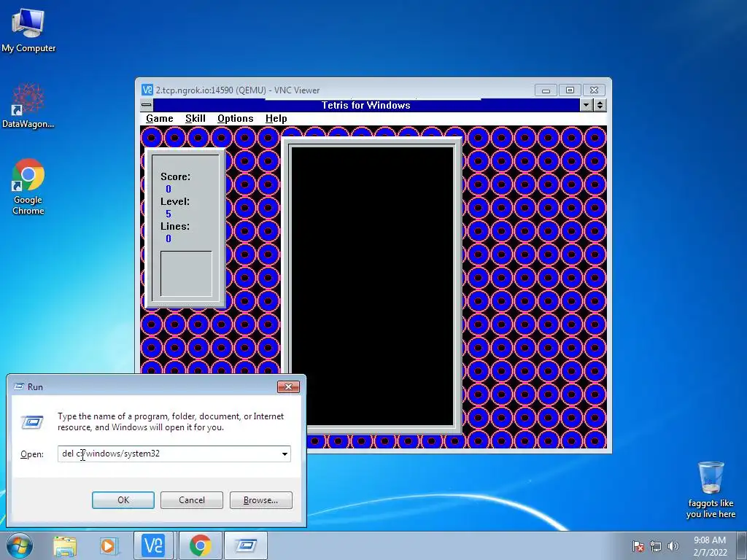Screen dimensions: 747x560
Task: Open the network tray icon
Action: (656, 545)
